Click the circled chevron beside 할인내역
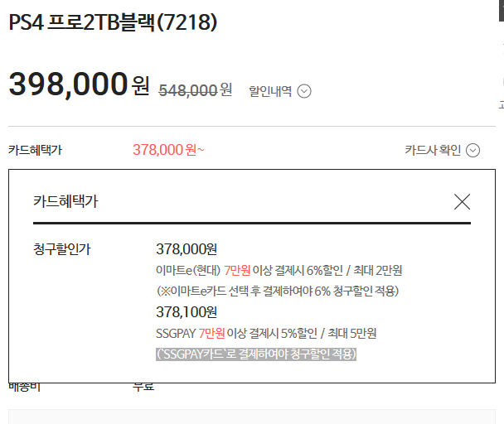Viewport: 504px width, 424px height. [304, 91]
